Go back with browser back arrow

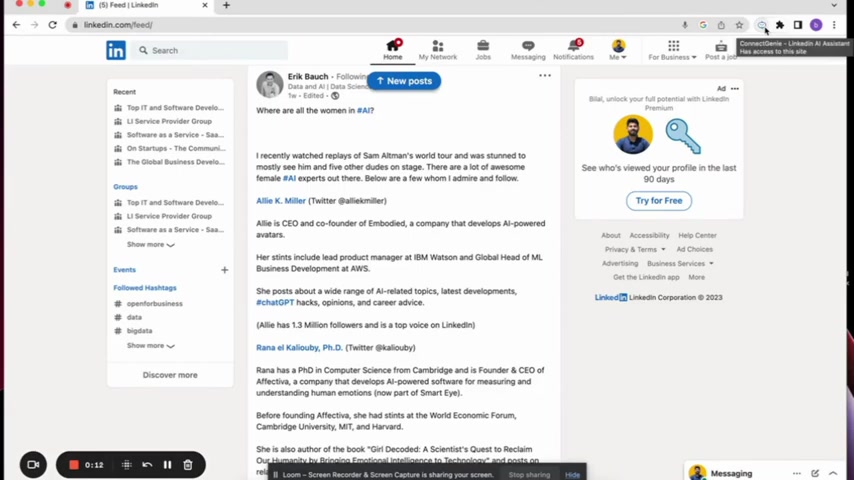16,25
